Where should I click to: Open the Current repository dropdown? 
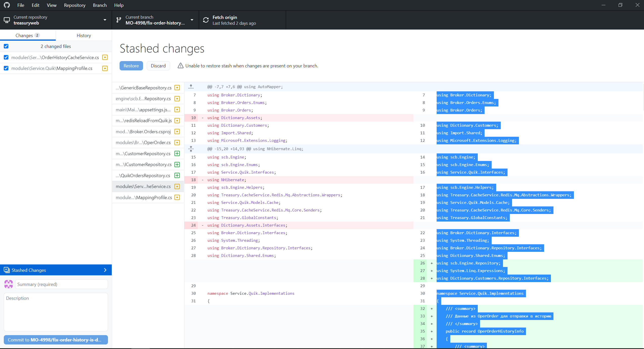tap(55, 20)
